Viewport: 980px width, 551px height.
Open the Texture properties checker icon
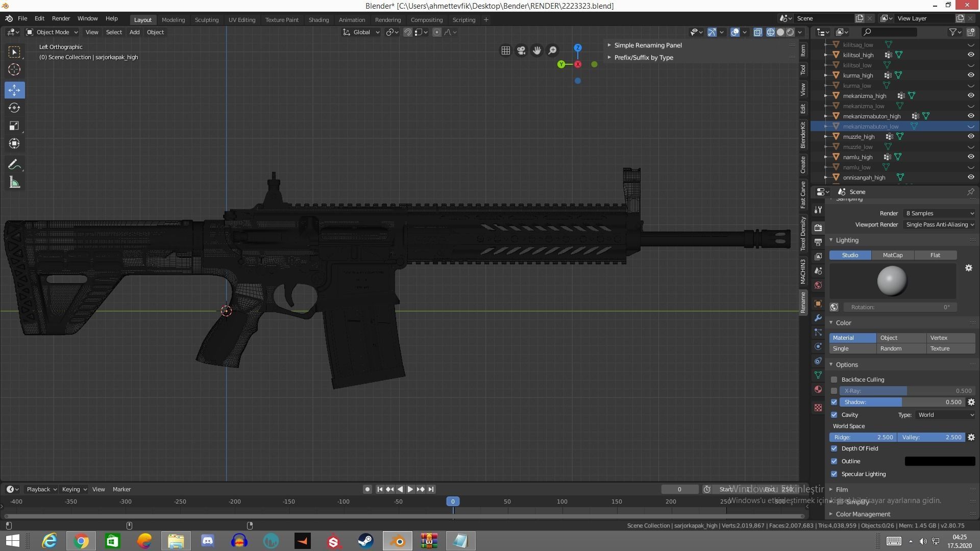click(818, 408)
